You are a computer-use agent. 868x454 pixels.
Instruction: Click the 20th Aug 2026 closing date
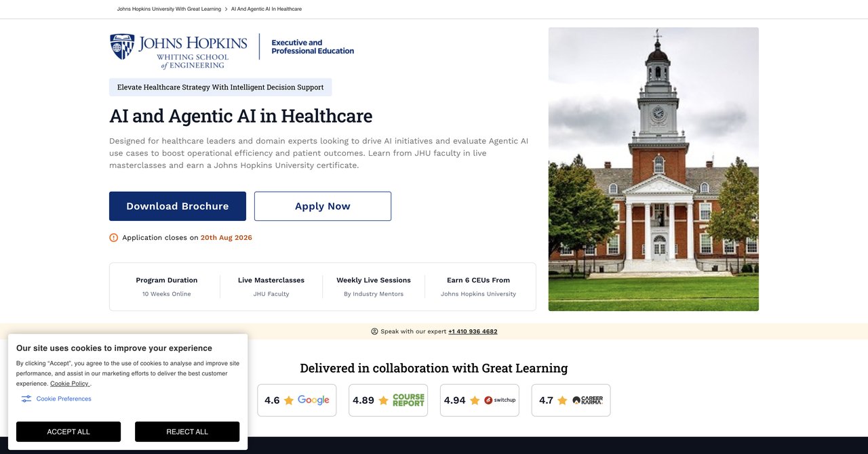pyautogui.click(x=226, y=238)
